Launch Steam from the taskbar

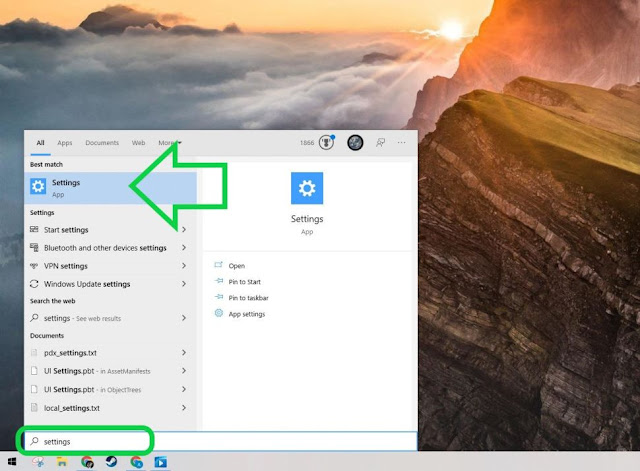tap(111, 462)
